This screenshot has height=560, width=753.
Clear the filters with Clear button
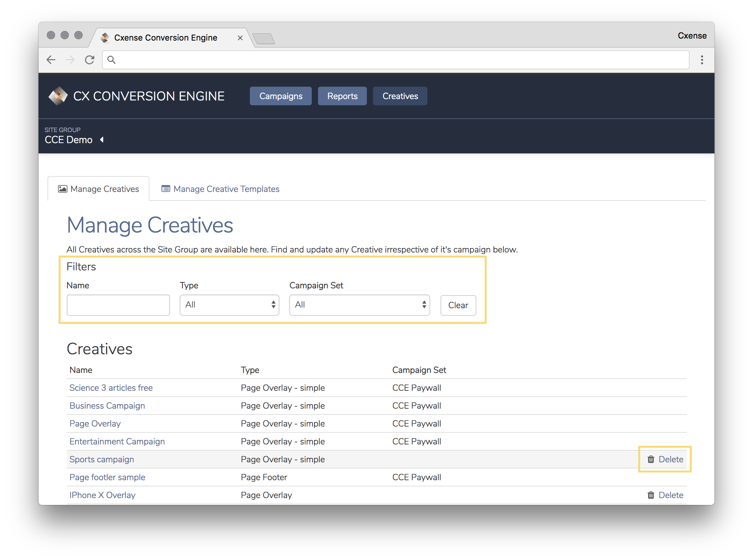pyautogui.click(x=458, y=305)
